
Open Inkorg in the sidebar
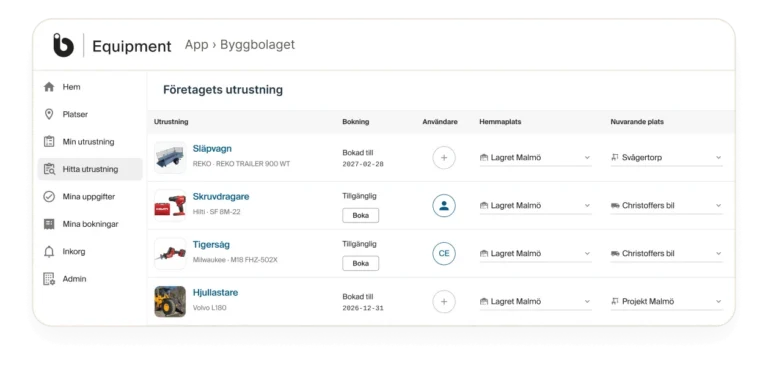90,252
